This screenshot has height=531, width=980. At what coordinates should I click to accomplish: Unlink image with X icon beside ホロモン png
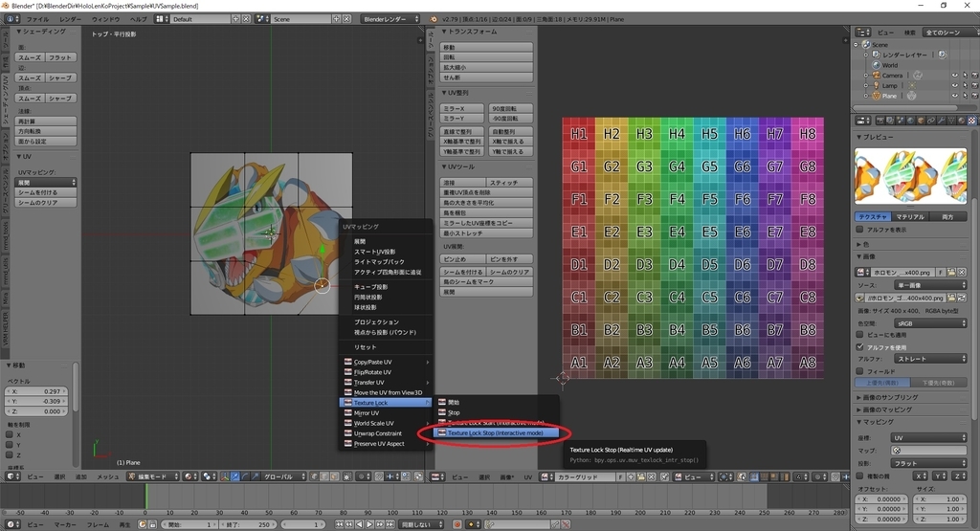(962, 273)
